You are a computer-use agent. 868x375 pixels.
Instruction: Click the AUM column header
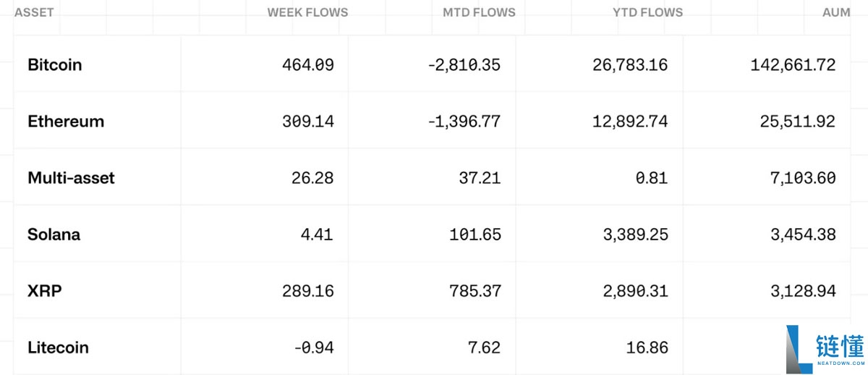tap(836, 12)
